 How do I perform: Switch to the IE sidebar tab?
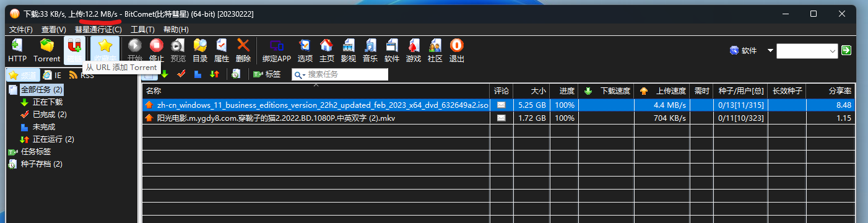tap(53, 75)
